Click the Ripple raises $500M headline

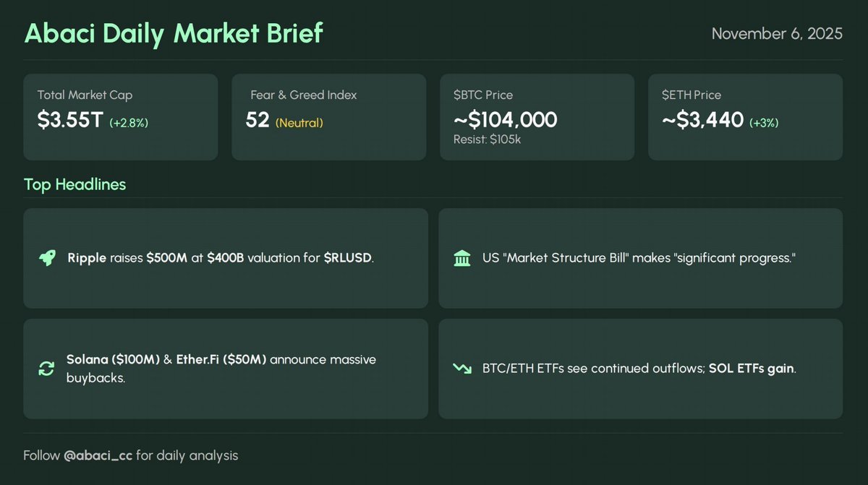[x=221, y=259]
